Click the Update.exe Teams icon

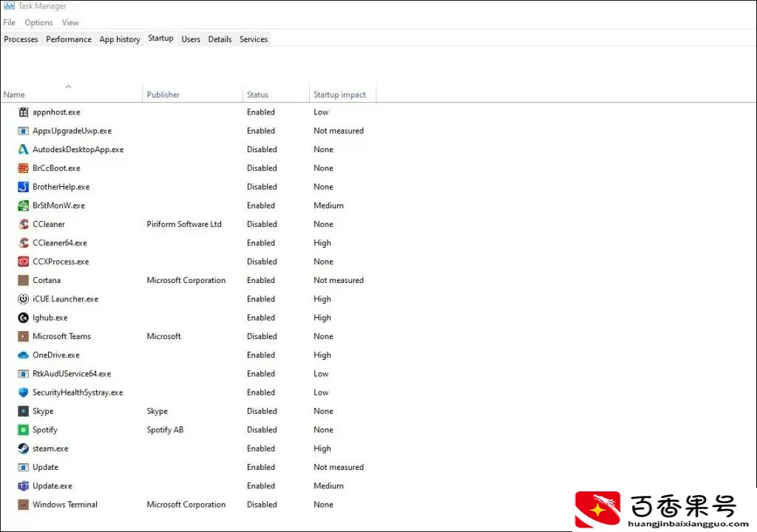click(x=23, y=486)
